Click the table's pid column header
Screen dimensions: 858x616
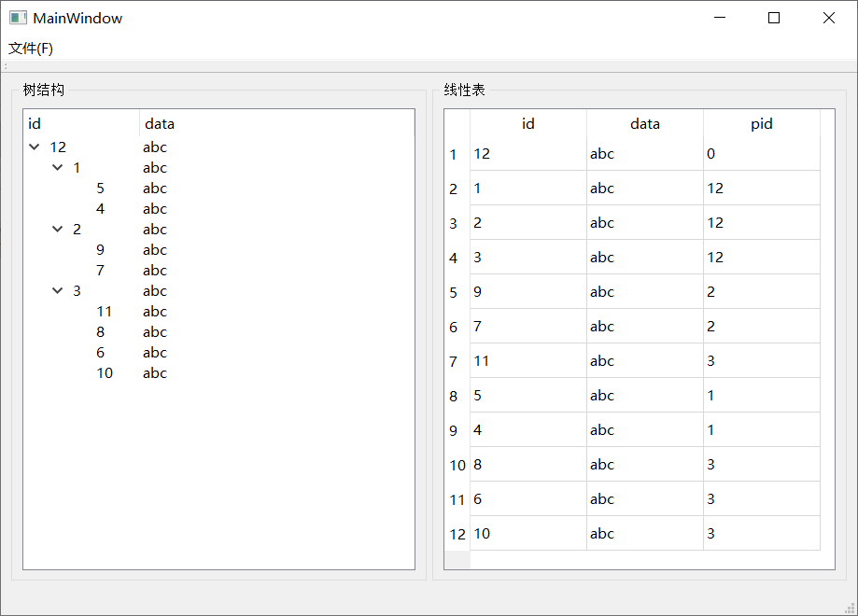762,123
